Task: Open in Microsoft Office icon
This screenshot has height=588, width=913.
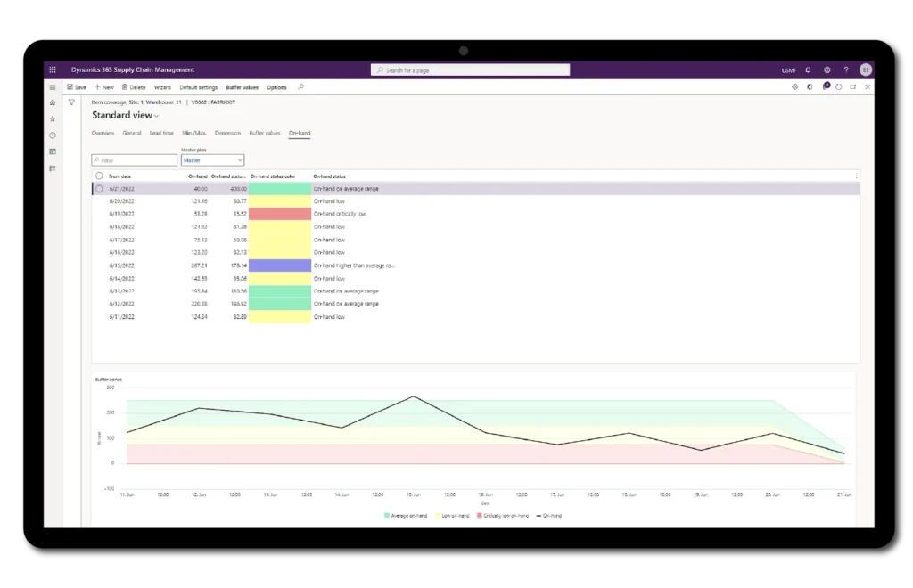Action: 810,87
